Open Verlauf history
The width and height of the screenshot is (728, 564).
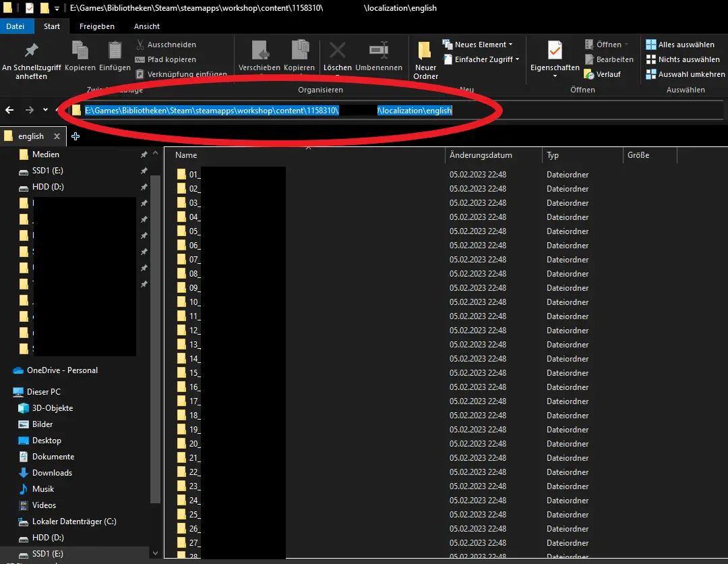point(603,74)
